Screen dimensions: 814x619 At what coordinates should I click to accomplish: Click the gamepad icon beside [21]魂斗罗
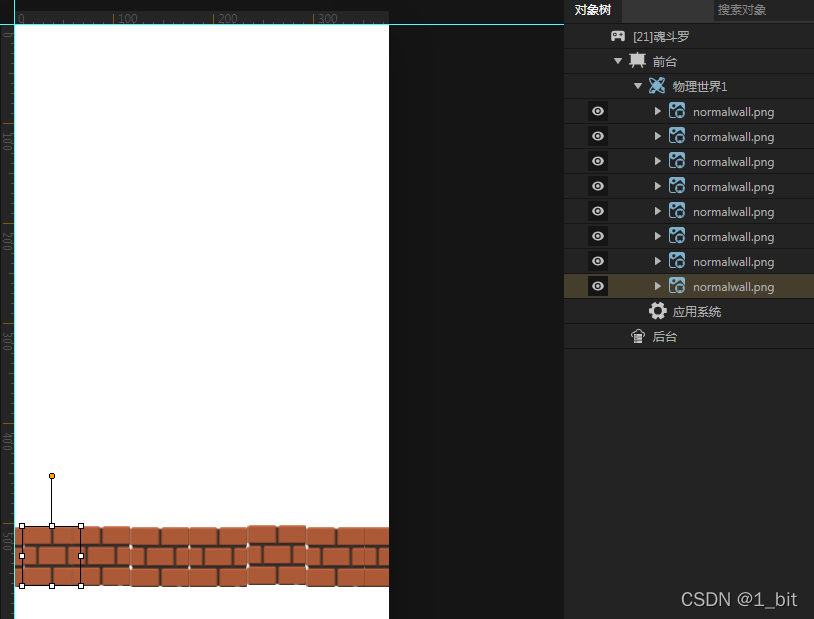(x=618, y=36)
